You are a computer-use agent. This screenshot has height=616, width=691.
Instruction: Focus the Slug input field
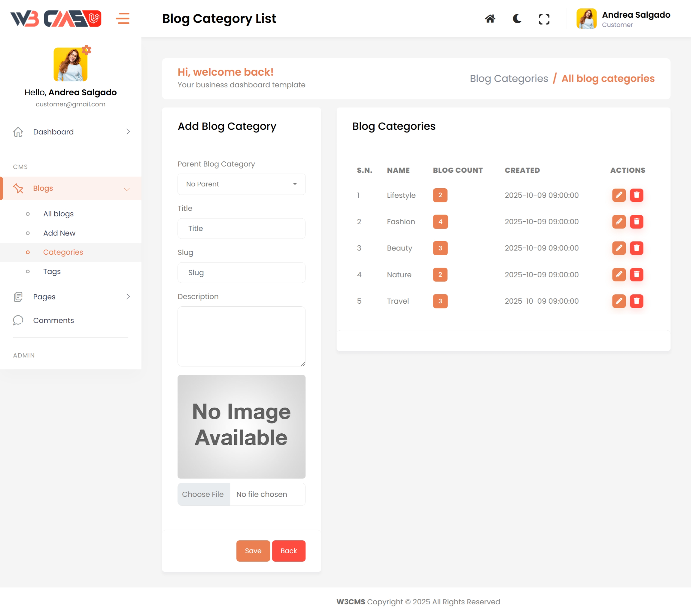241,273
